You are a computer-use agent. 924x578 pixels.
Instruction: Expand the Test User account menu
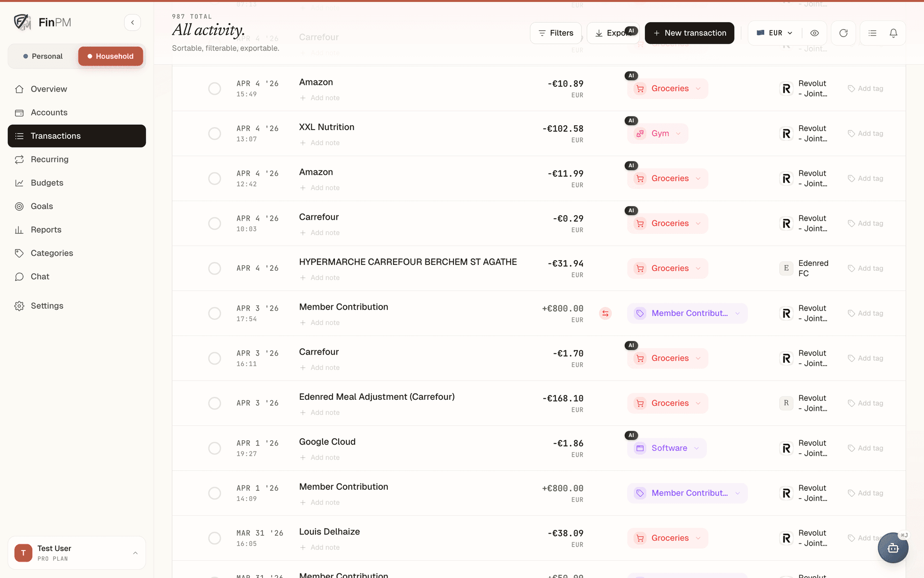[x=77, y=553]
